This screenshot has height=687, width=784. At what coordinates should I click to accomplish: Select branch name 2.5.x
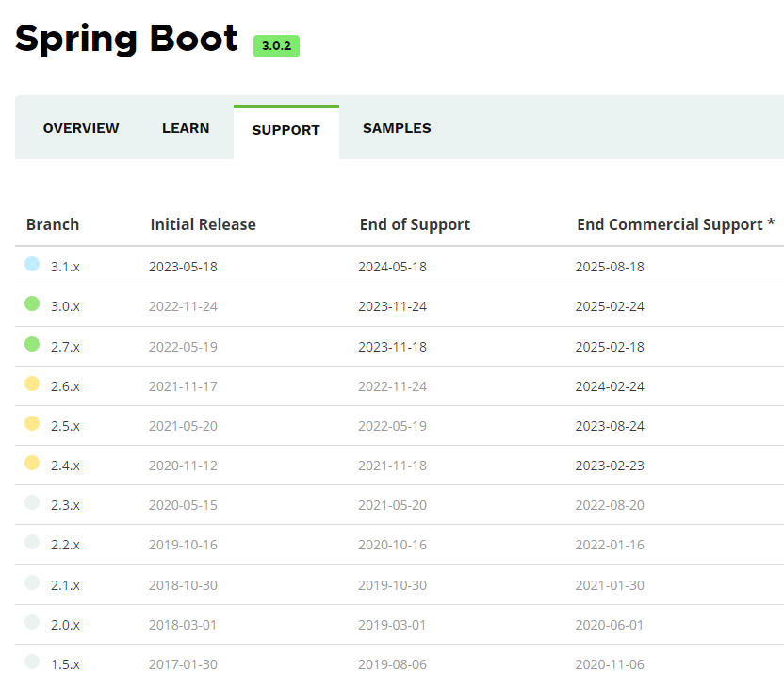(66, 426)
